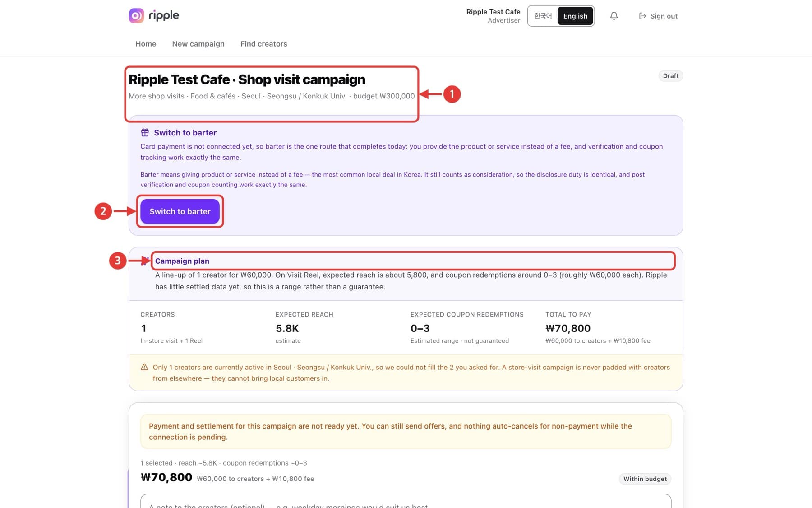Click the budget ₩300,000 subtitle line
812x508 pixels.
click(x=272, y=96)
